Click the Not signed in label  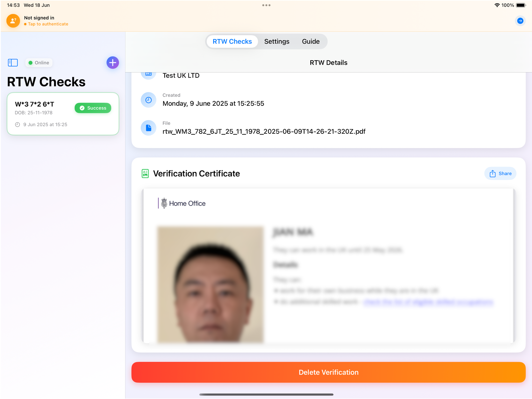39,18
